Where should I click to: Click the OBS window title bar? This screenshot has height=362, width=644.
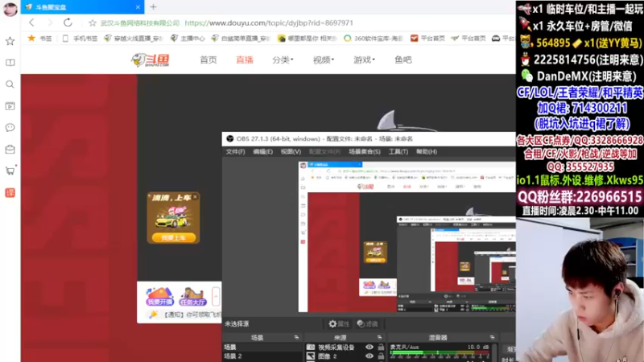coord(369,138)
